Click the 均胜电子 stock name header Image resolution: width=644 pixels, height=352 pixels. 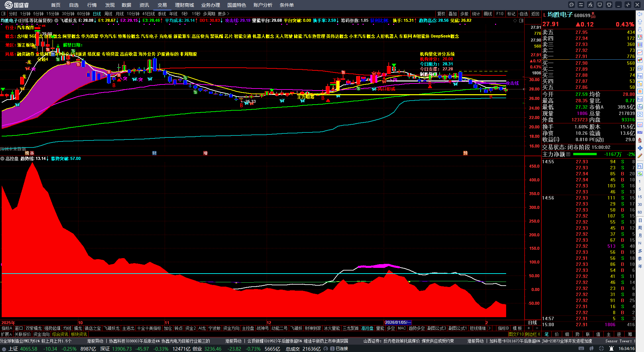pyautogui.click(x=560, y=15)
